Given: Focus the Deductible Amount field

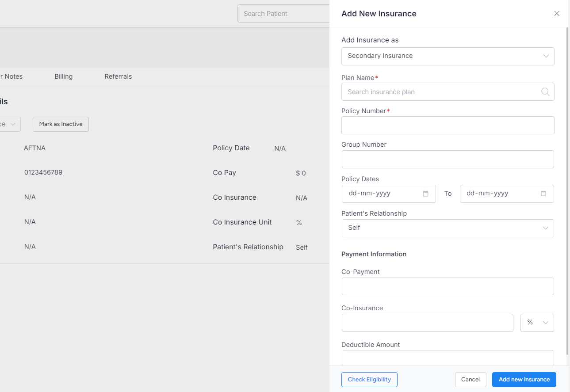Looking at the screenshot, I should [x=448, y=358].
